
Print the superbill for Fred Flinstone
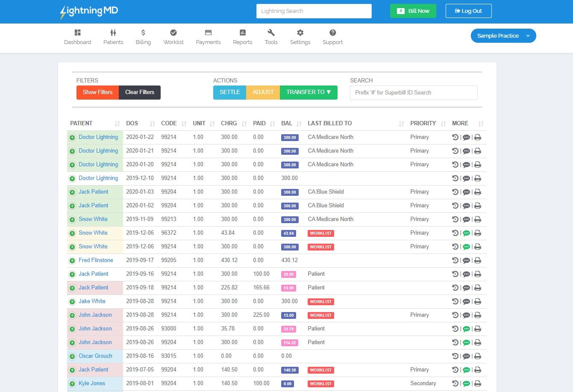(478, 260)
